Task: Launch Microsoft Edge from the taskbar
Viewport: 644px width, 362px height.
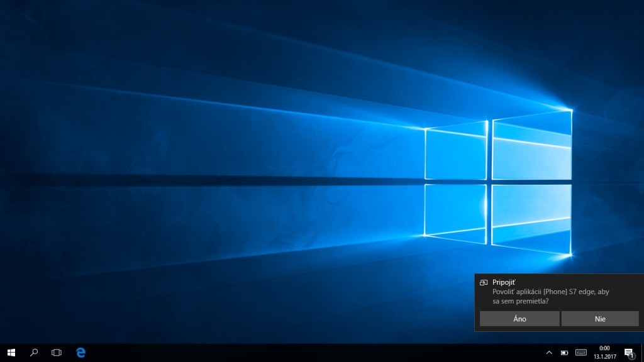Action: [x=80, y=353]
